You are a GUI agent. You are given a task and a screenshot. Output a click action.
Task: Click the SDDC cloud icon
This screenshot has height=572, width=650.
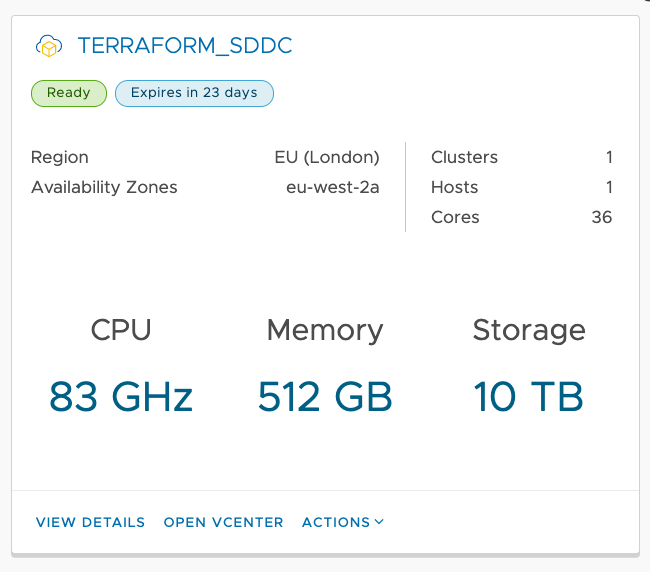48,46
